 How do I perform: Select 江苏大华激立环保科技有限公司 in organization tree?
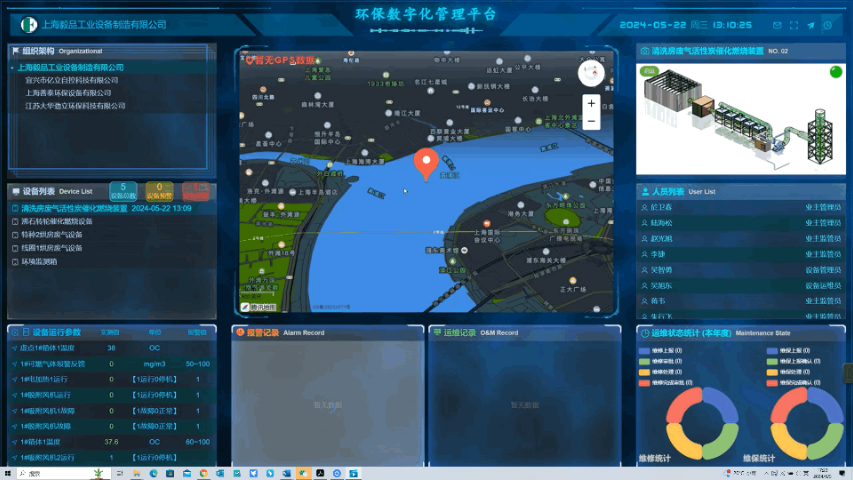[x=75, y=105]
